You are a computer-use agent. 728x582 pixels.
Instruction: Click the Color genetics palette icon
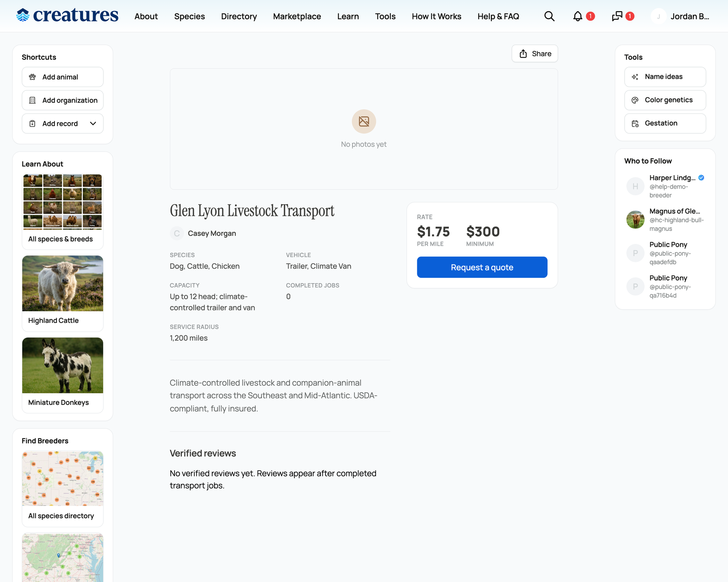tap(635, 100)
